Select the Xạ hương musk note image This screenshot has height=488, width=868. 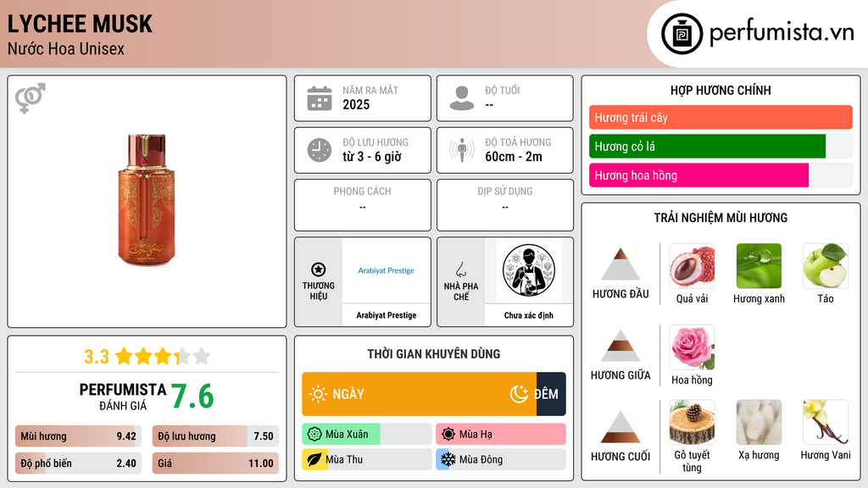tap(759, 422)
